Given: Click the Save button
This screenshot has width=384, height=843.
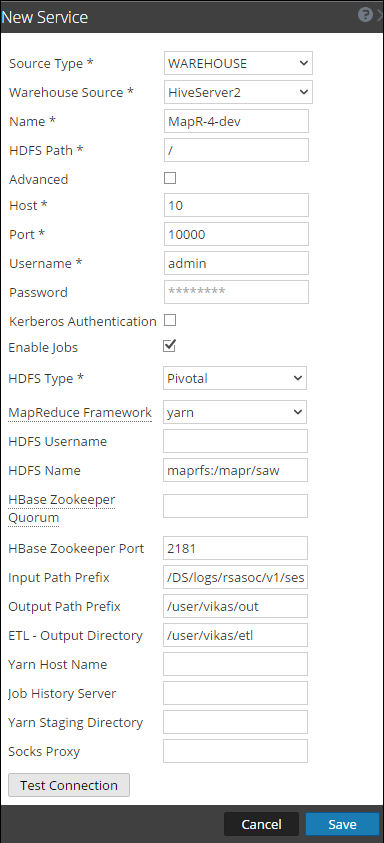Looking at the screenshot, I should coord(342,824).
